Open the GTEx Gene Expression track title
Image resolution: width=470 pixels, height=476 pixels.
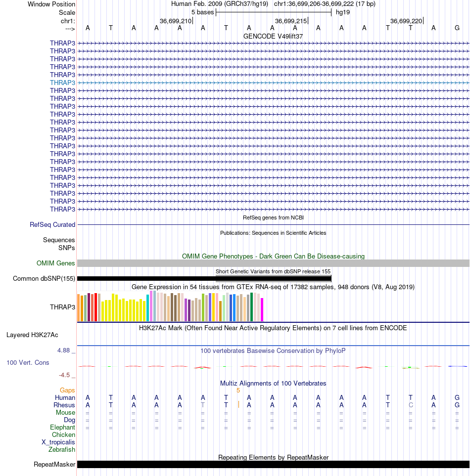[x=273, y=287]
